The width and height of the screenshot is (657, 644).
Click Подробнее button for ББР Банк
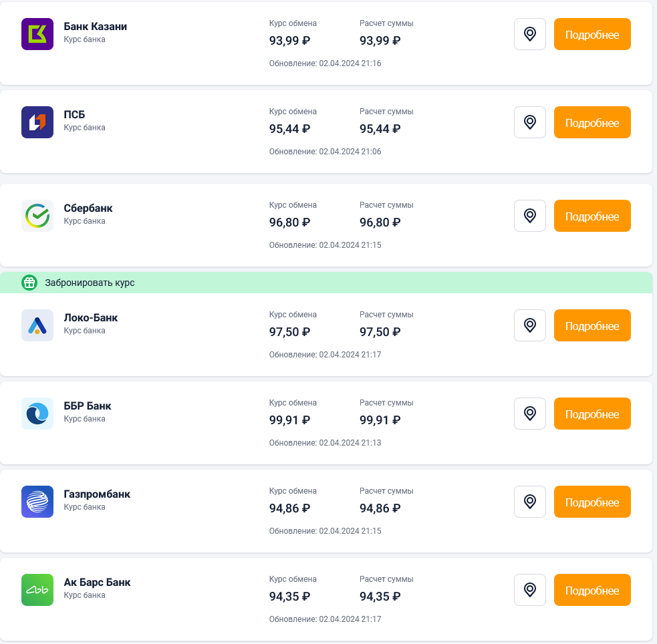click(x=592, y=414)
